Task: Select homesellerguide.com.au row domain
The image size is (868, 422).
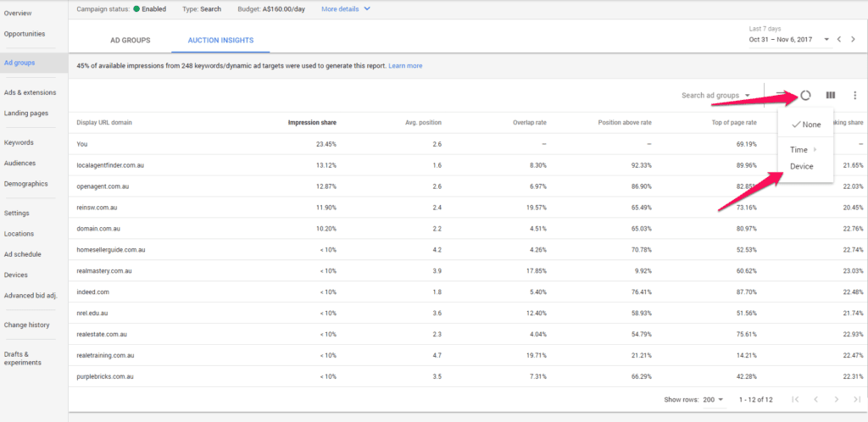Action: 111,250
